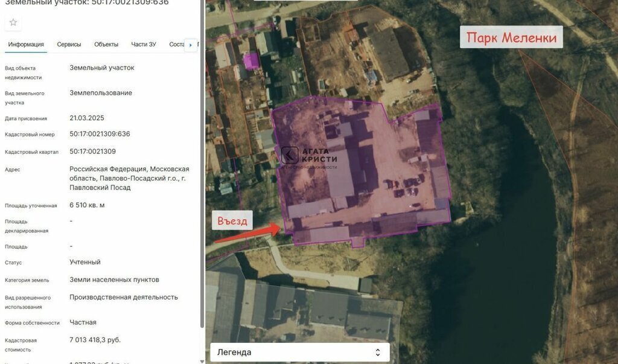Click the Земли населенных пунктов value
Screen dimensions: 618x364
point(114,279)
